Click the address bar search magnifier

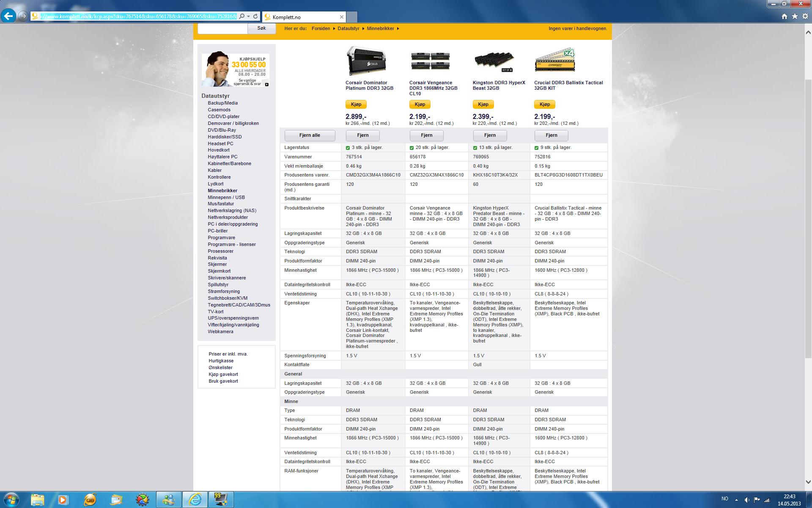pyautogui.click(x=241, y=17)
